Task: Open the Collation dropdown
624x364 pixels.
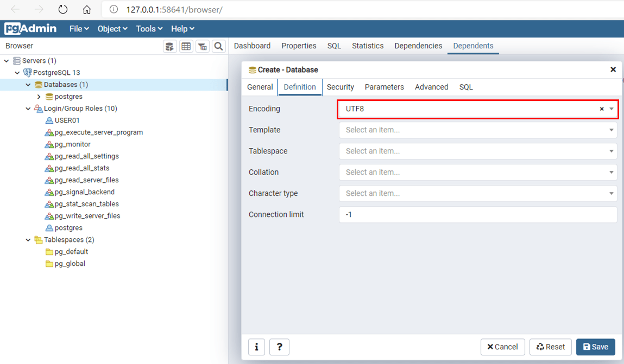Action: [477, 173]
